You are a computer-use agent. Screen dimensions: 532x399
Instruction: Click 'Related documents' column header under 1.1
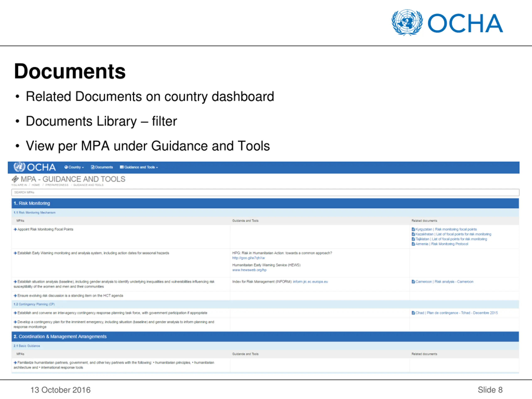coord(424,221)
